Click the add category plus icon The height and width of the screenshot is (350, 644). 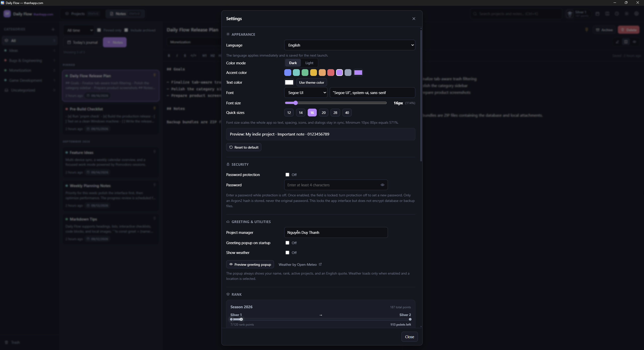click(53, 29)
